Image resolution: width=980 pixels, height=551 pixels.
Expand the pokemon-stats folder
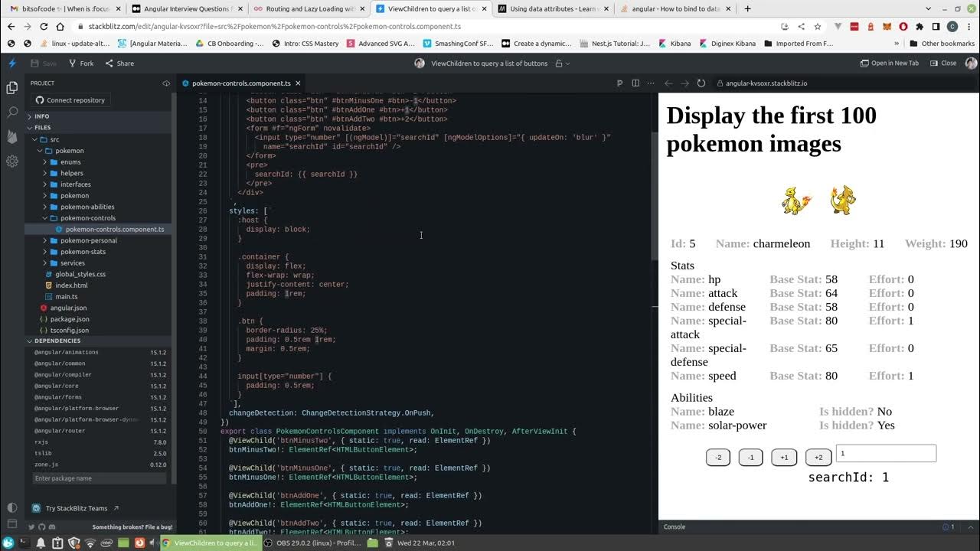pos(83,252)
